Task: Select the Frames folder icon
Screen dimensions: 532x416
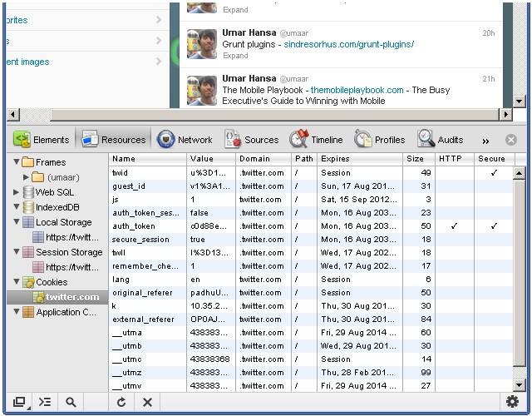Action: point(27,162)
